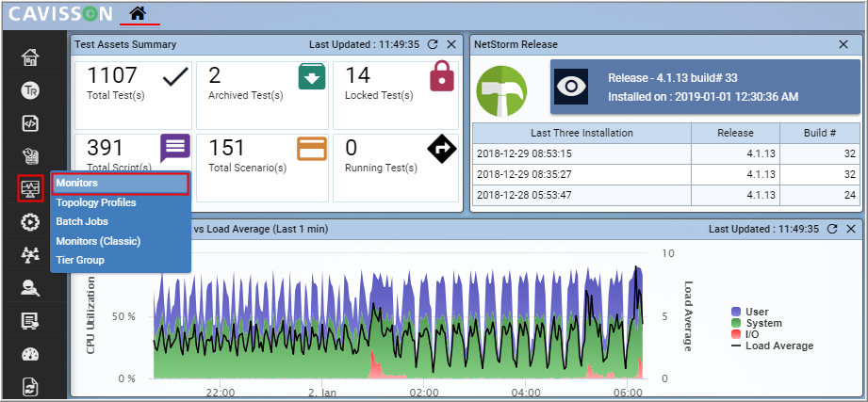Viewport: 868px width, 402px height.
Task: Click the Locked Test(s) tile
Action: coord(396,95)
